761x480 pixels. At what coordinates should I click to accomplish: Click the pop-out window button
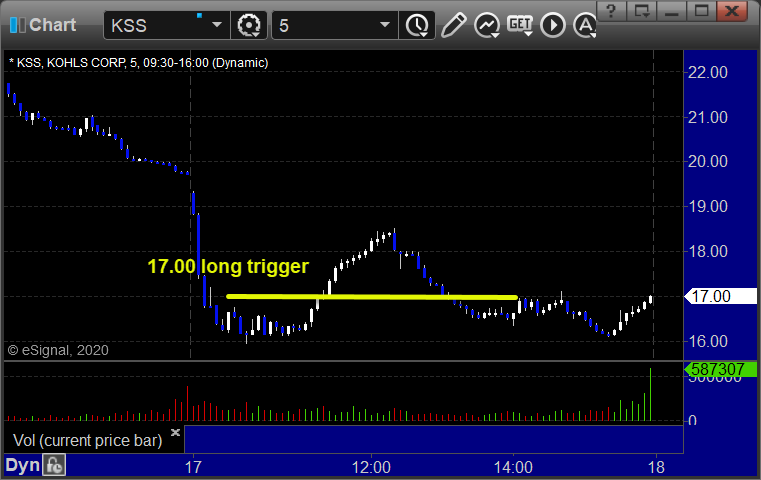tap(642, 11)
